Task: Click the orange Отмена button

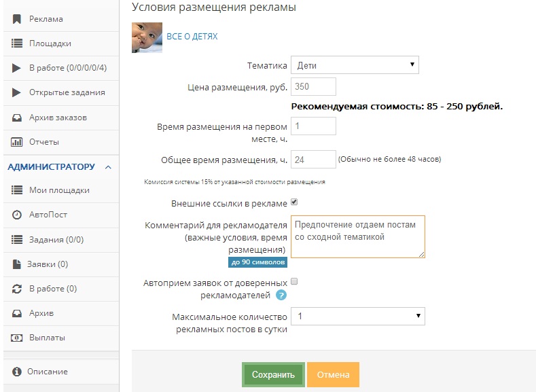Action: pos(334,374)
